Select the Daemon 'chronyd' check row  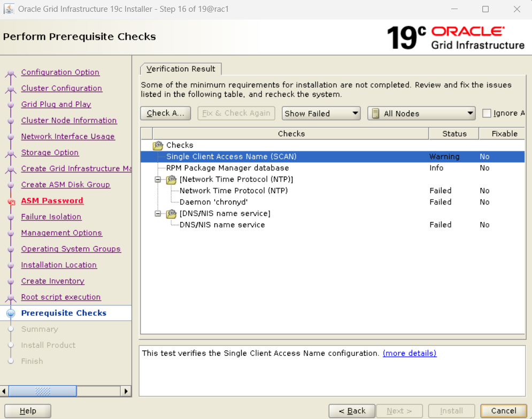[x=333, y=202]
